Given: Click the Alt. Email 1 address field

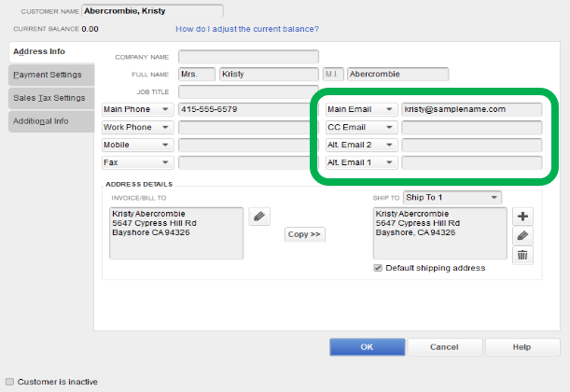Looking at the screenshot, I should [x=471, y=162].
